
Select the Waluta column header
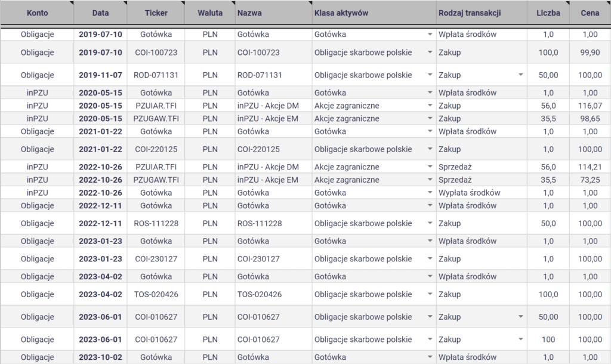(209, 13)
